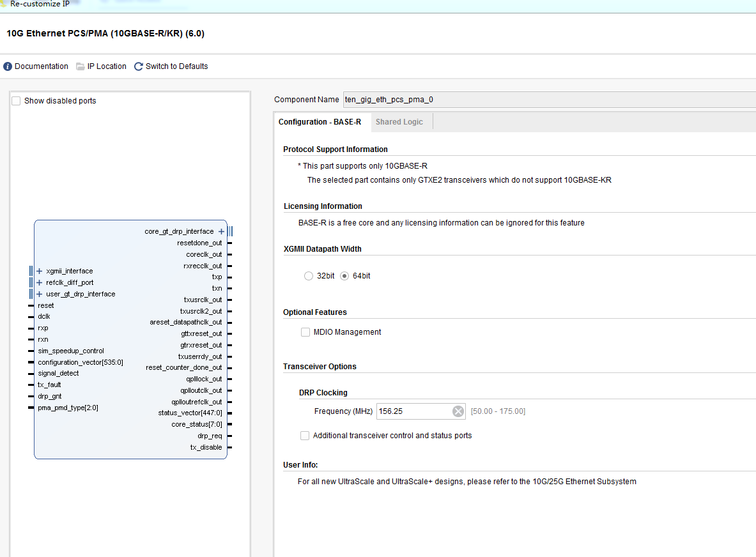
Task: Click the Switch to Defaults refresh icon
Action: [139, 66]
